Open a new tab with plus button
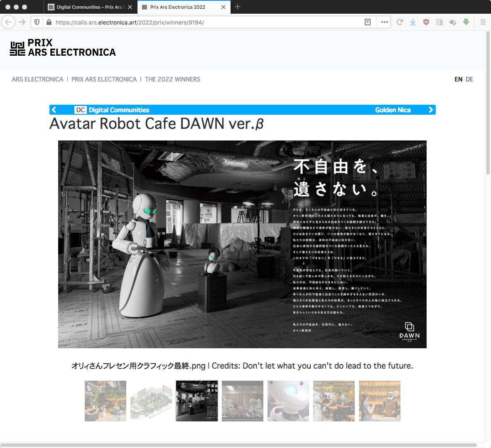The image size is (491, 448). 238,7
